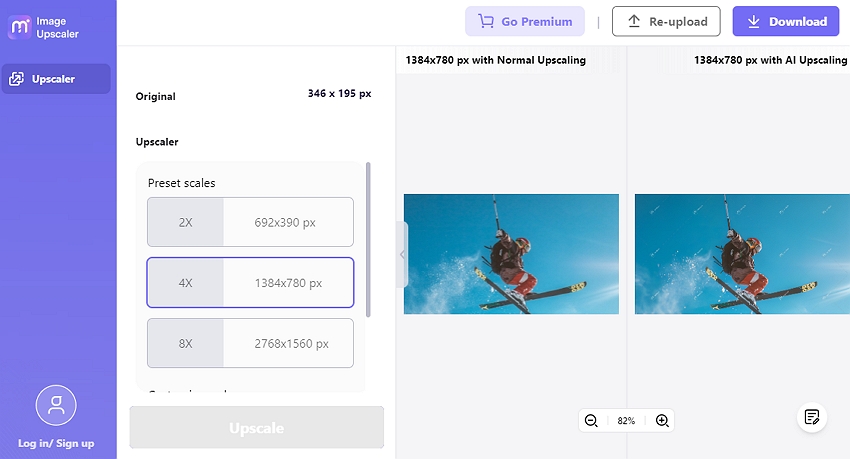
Task: Open the feedback note icon
Action: pyautogui.click(x=811, y=417)
